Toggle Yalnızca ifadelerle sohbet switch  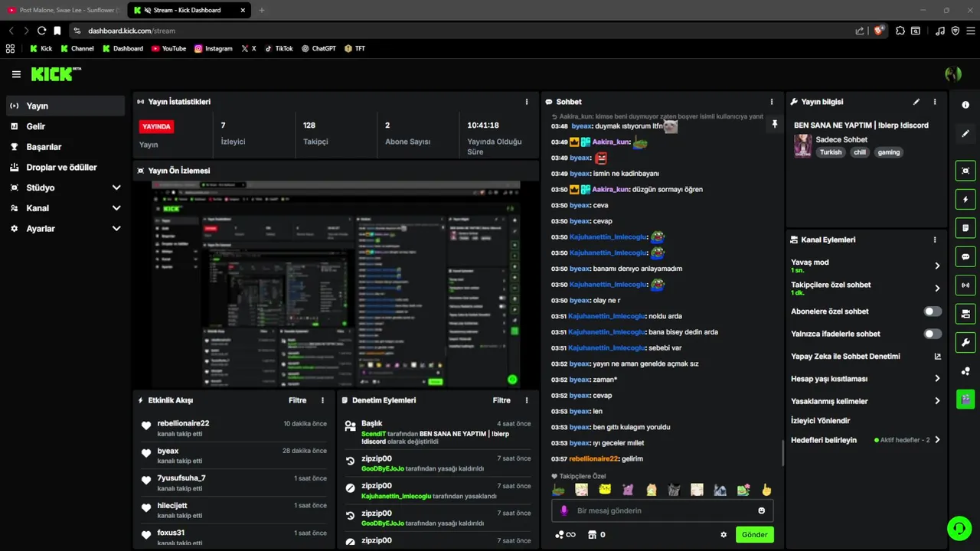tap(933, 334)
